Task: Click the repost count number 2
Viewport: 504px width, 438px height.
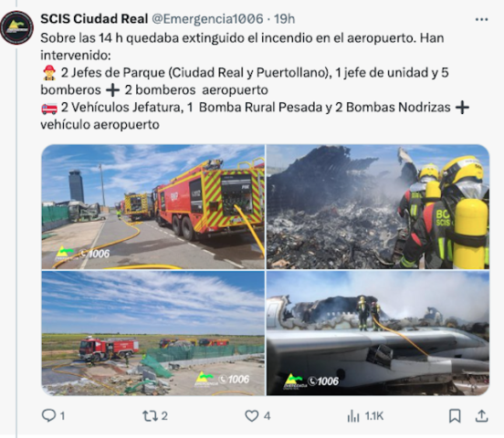Action: click(164, 416)
